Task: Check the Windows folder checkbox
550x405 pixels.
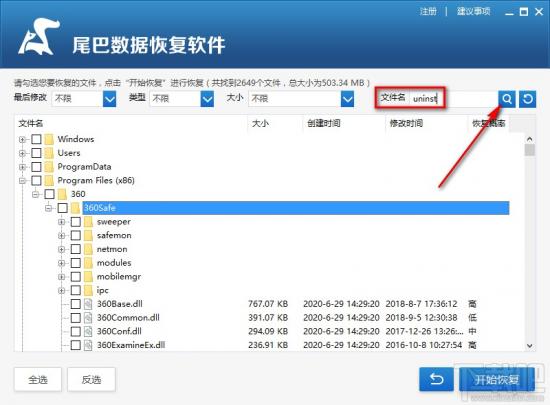Action: [x=36, y=139]
